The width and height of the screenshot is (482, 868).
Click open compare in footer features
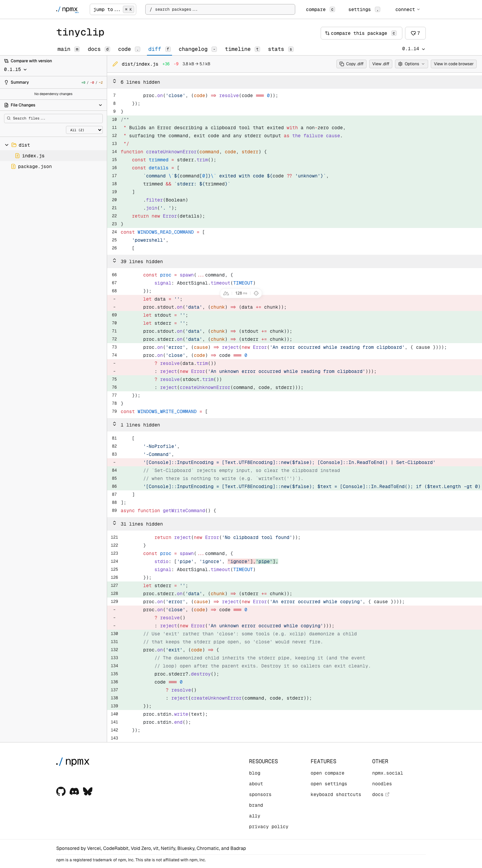click(327, 773)
